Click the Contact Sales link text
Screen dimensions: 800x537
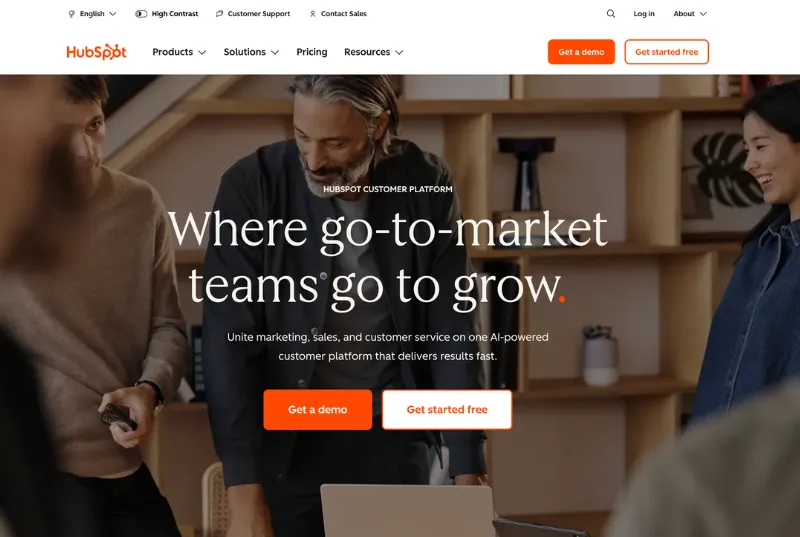tap(344, 14)
